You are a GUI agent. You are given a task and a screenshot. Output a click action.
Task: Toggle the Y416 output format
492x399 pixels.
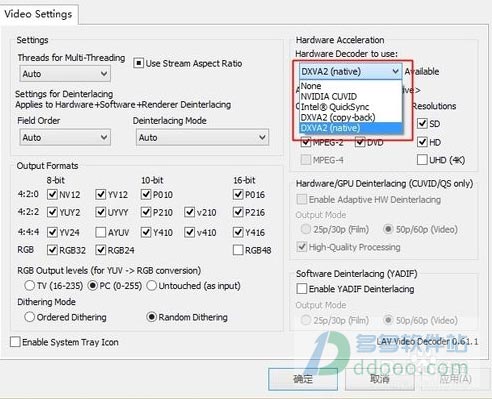pos(238,232)
